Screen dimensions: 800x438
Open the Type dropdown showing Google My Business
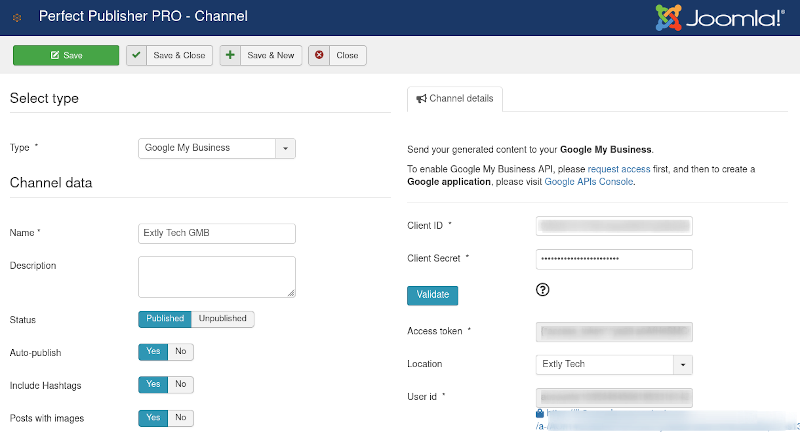216,148
